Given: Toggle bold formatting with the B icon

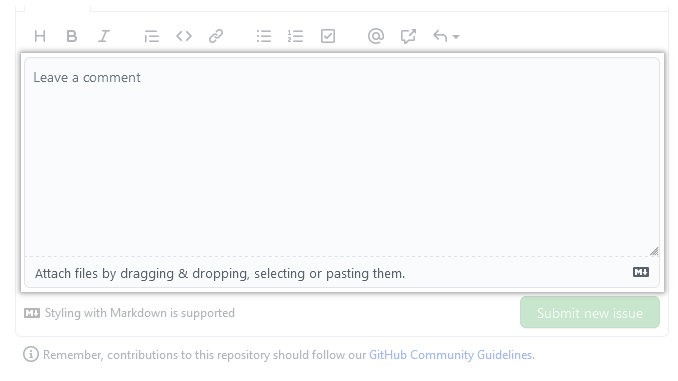Looking at the screenshot, I should click(72, 36).
